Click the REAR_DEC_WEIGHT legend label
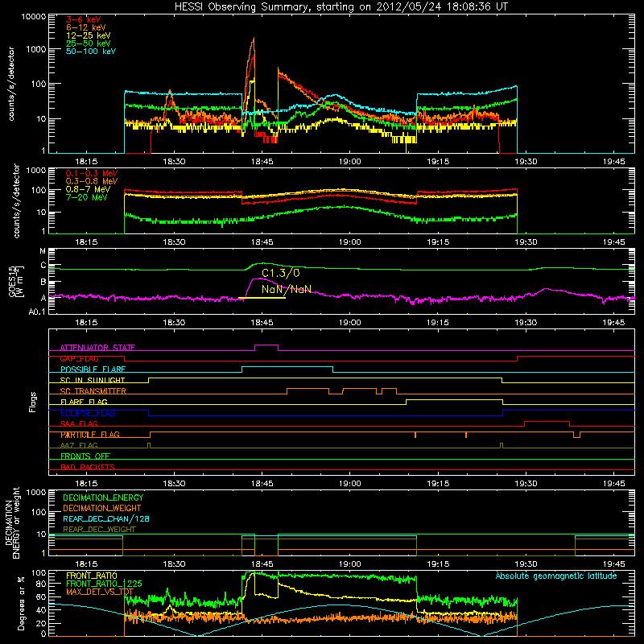 (99, 530)
